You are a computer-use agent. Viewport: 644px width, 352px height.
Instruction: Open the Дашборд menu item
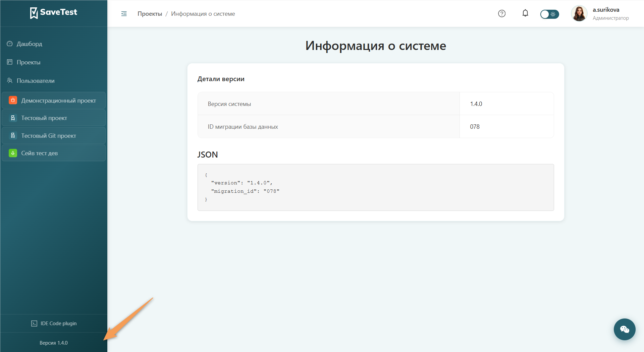pos(54,44)
